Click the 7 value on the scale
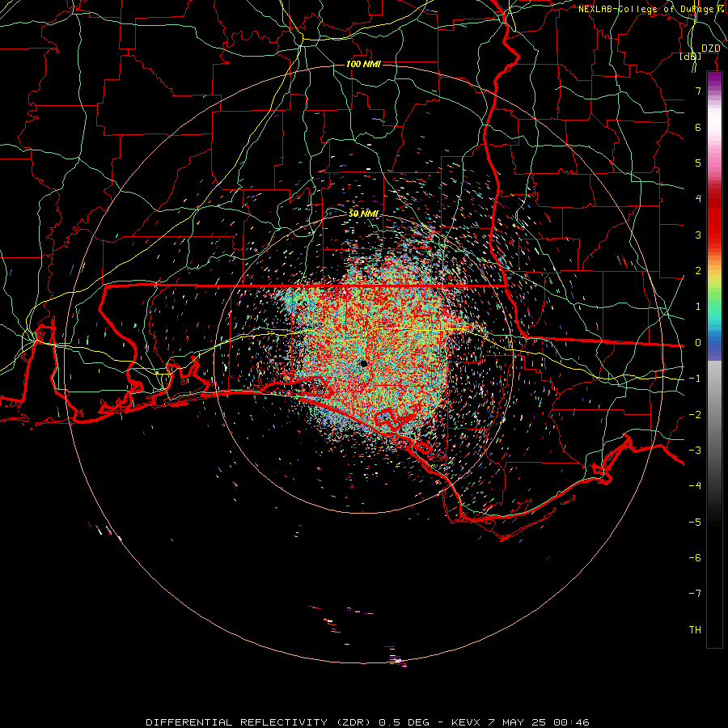728x728 pixels. pos(698,91)
